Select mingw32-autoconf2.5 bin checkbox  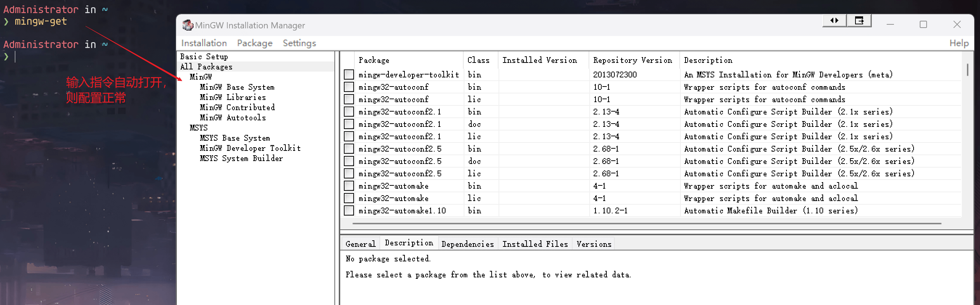tap(349, 149)
